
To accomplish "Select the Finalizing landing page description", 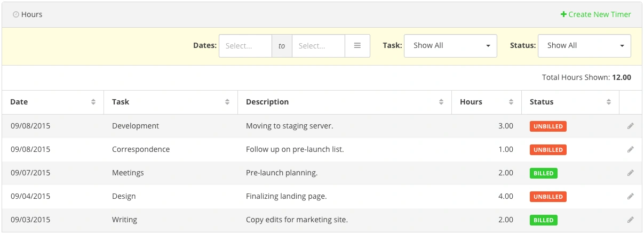I will click(286, 197).
